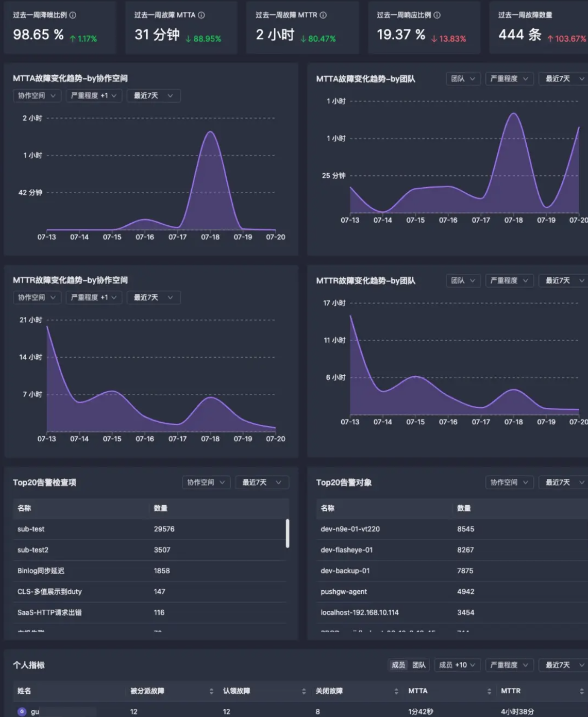
Task: Open 成员 +10 dropdown in 个人指标
Action: 457,665
